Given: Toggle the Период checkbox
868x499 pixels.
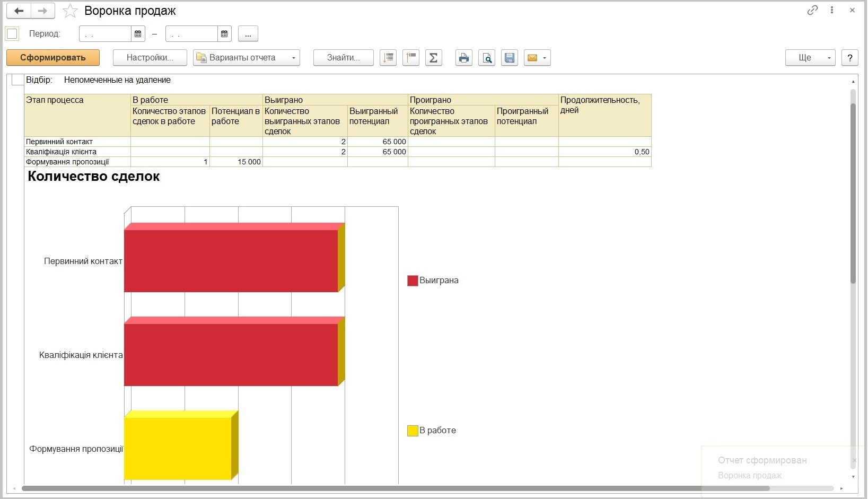Looking at the screenshot, I should click(12, 34).
